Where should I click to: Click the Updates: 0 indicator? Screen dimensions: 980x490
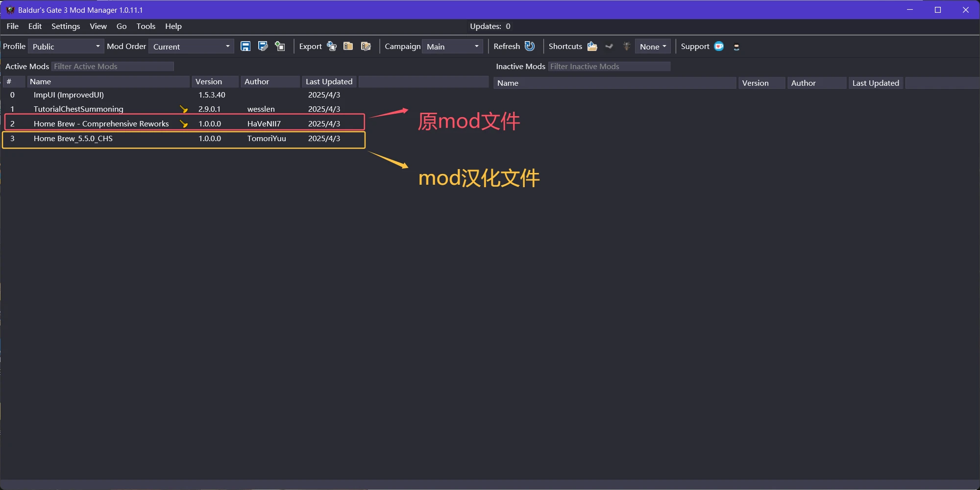pos(490,26)
